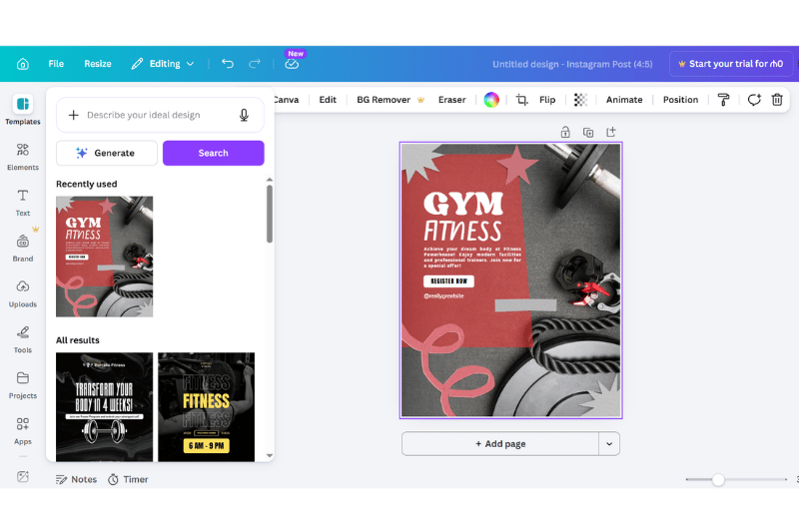Click the Home icon in the top bar

pyautogui.click(x=22, y=64)
